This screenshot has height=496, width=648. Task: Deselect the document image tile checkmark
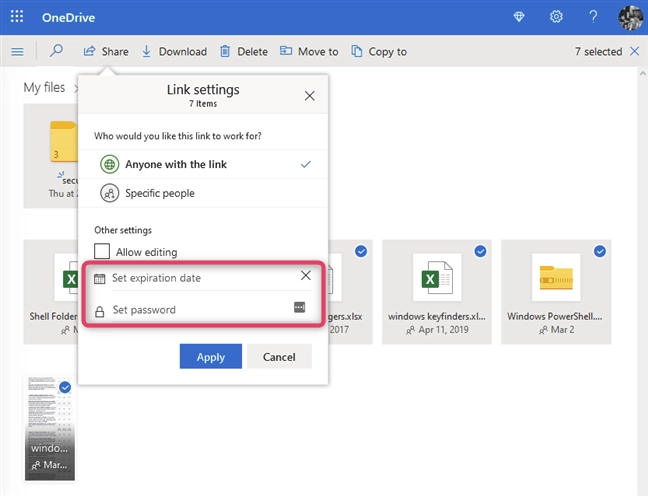65,387
